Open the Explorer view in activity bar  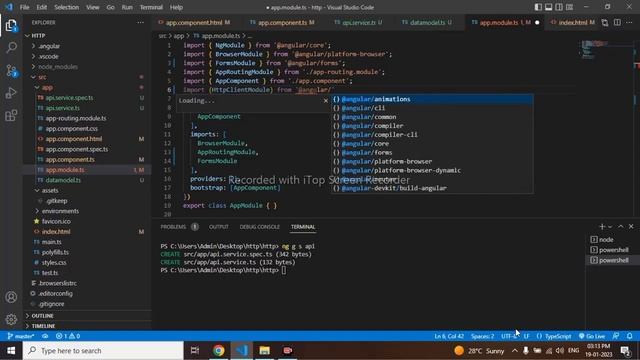point(11,26)
